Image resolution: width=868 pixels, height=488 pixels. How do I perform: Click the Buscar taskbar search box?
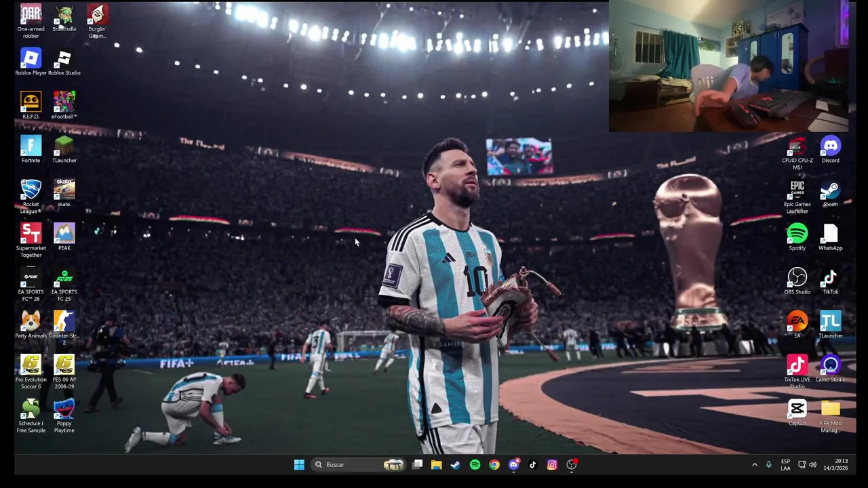359,464
